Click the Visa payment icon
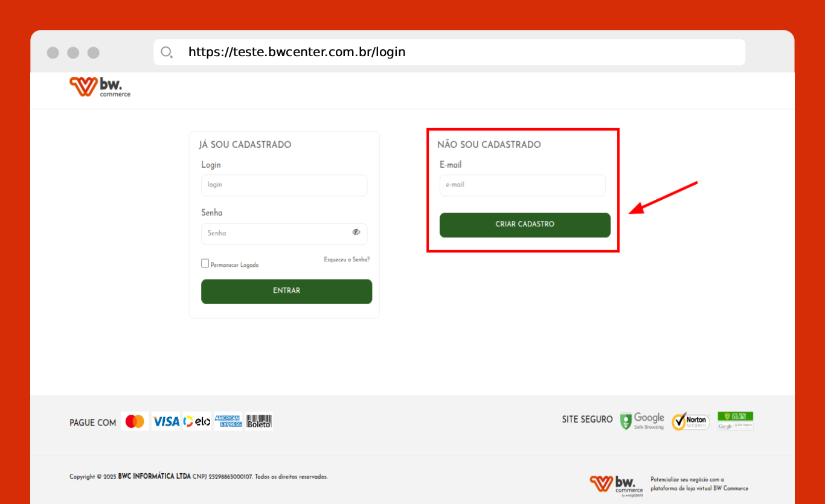Screen dimensions: 825x504 (166, 421)
